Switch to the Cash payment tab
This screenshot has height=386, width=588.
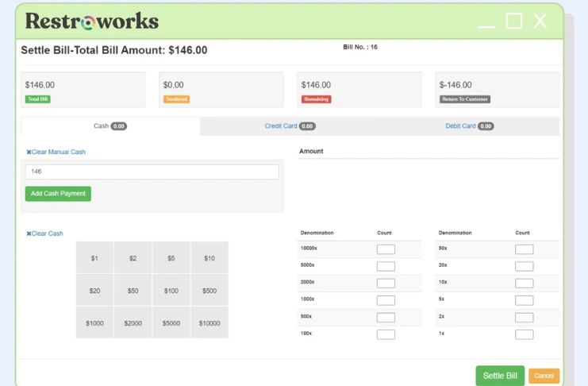[110, 126]
